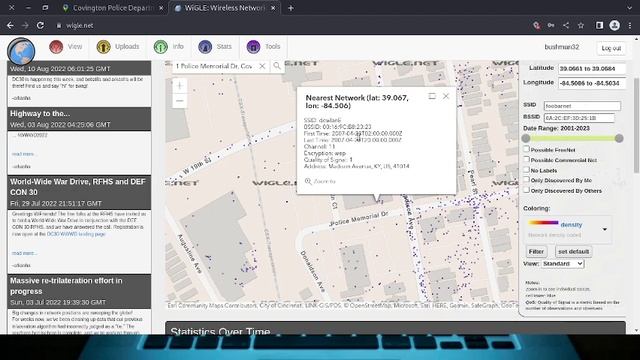
Task: Click the blue Stats icon
Action: 205,47
